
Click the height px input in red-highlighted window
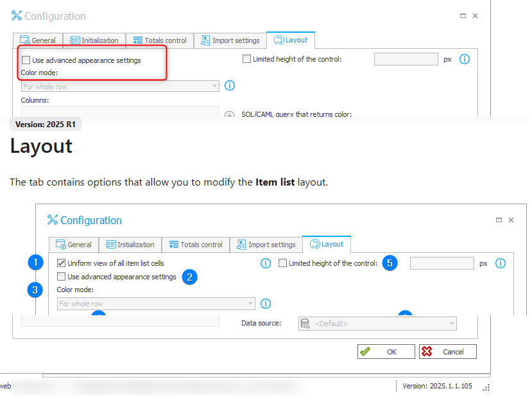pyautogui.click(x=406, y=59)
